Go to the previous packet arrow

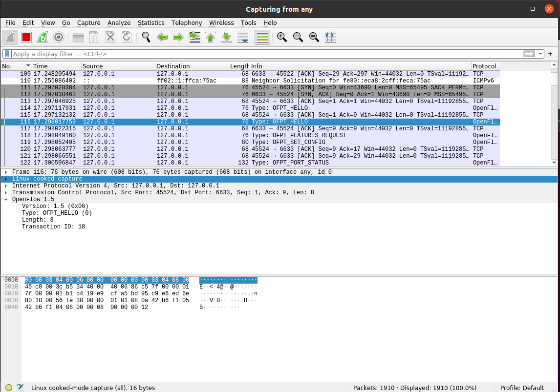162,37
